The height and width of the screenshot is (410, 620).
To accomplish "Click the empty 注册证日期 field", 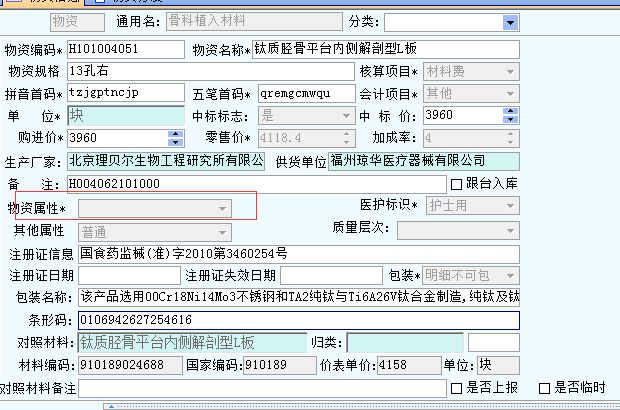I will pyautogui.click(x=129, y=276).
